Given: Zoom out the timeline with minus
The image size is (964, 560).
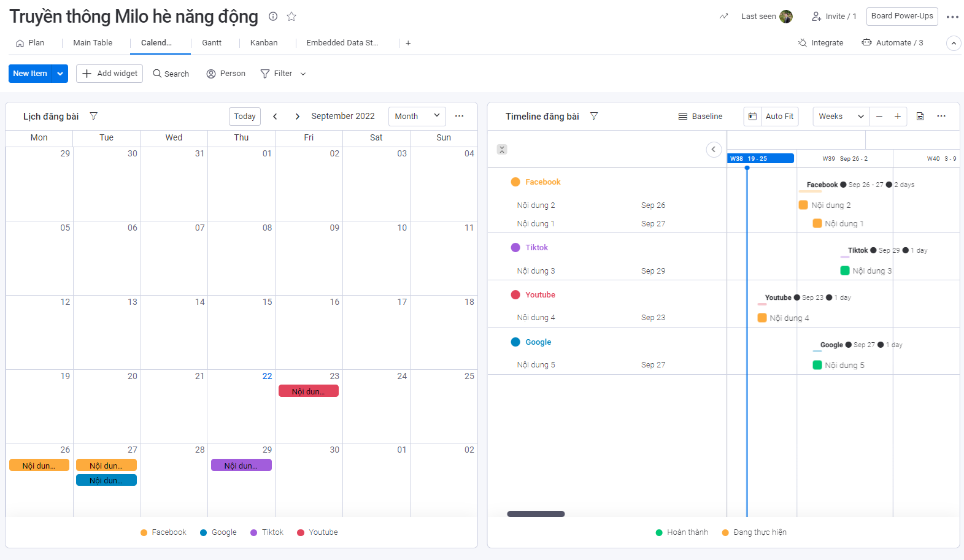Looking at the screenshot, I should click(x=879, y=117).
